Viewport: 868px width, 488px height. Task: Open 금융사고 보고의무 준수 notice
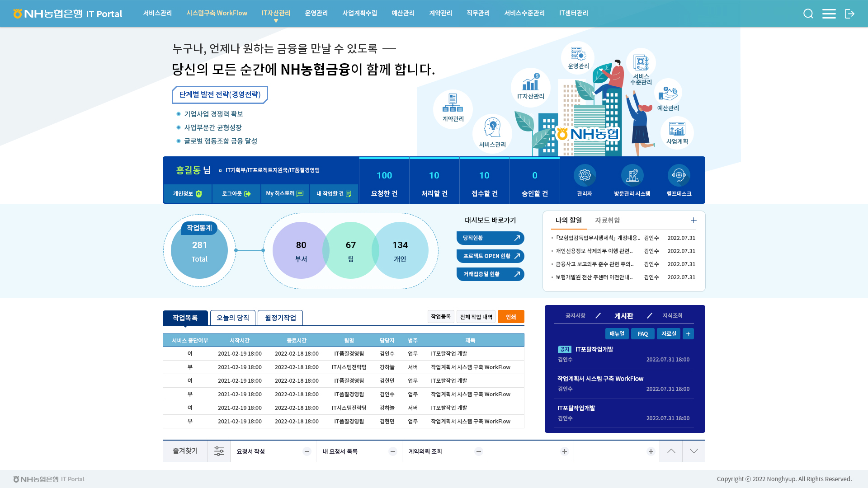594,264
